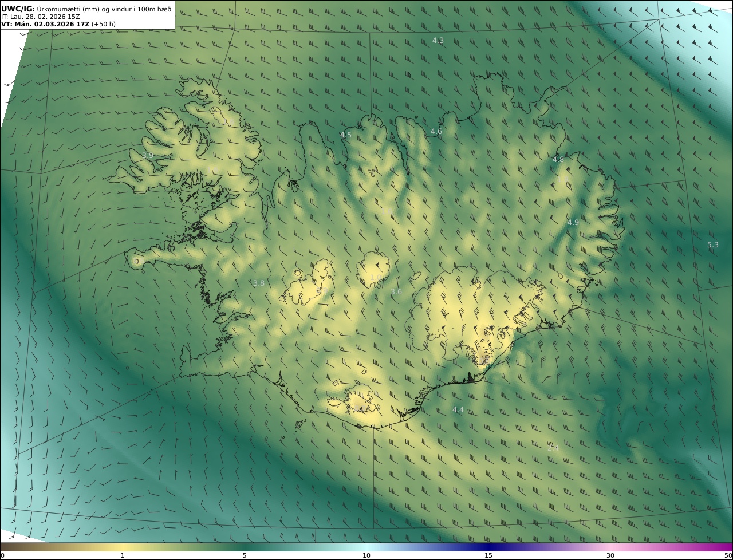Click the 50 label on the color scale
This screenshot has height=560, width=733.
coord(728,555)
